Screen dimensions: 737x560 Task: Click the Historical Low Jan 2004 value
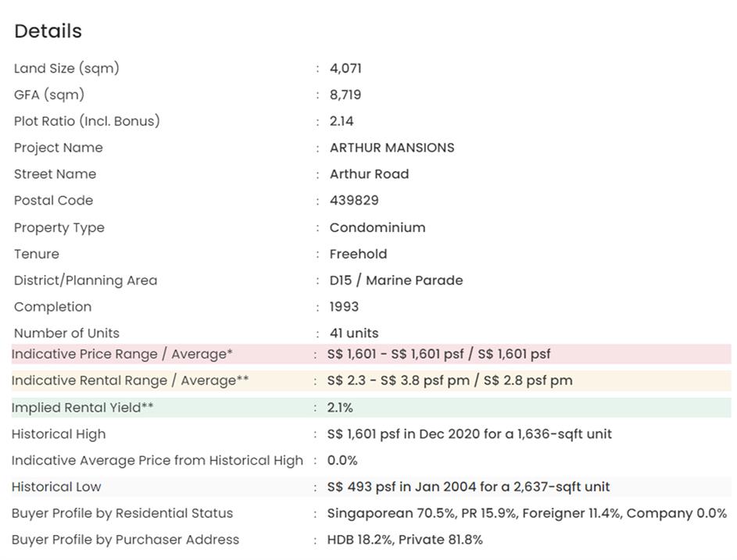tap(468, 487)
